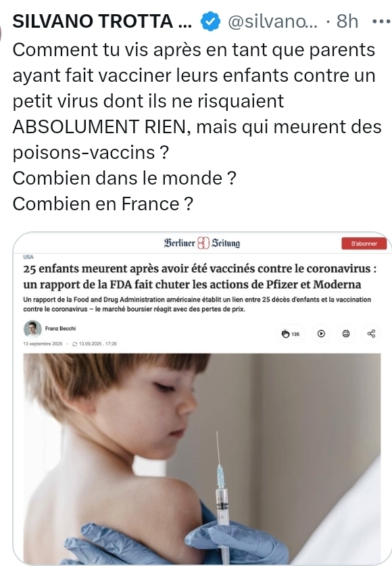Click the 13 septembre 2025 date
The image size is (392, 566).
(x=43, y=344)
